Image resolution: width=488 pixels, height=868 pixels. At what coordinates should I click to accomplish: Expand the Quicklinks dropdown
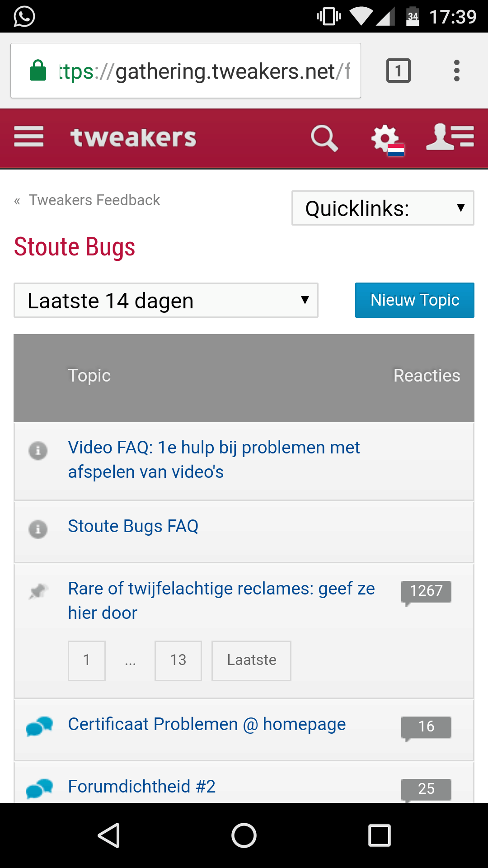point(383,208)
